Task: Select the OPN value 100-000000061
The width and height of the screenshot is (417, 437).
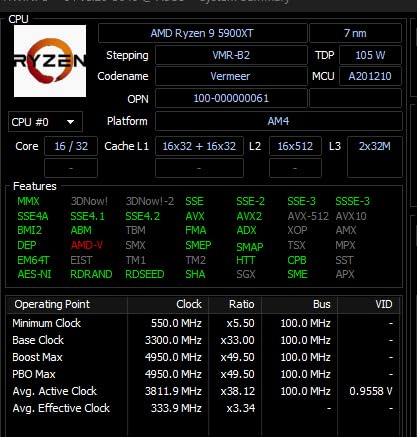Action: click(231, 98)
